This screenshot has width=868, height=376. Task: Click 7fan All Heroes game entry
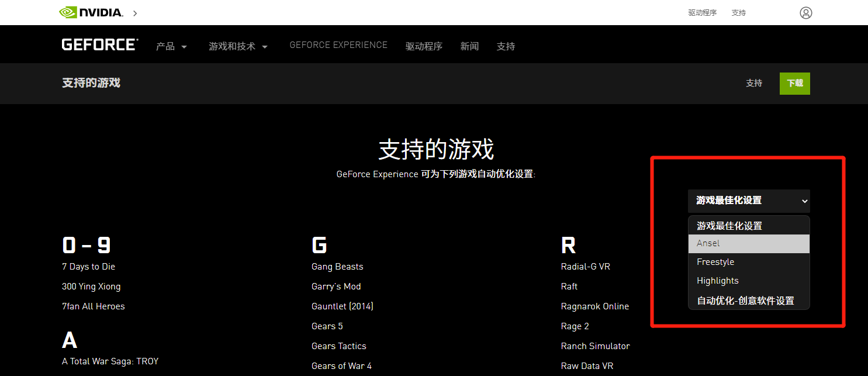point(94,306)
